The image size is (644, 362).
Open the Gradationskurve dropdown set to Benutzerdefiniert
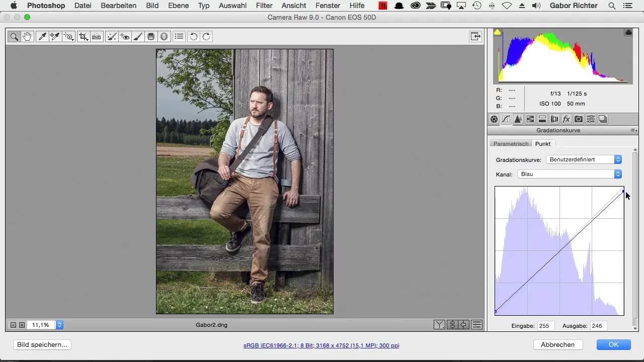click(584, 159)
